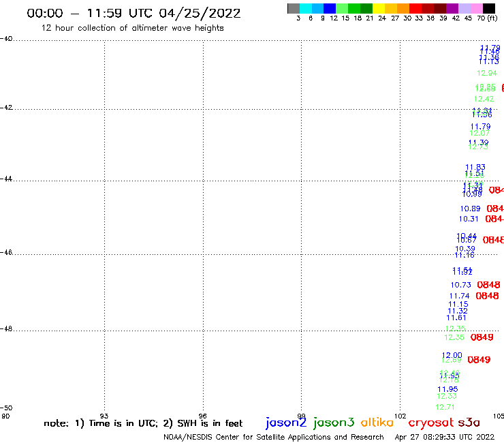504x443 pixels.
Task: Click the black swatch ending the legend
Action: (x=488, y=8)
